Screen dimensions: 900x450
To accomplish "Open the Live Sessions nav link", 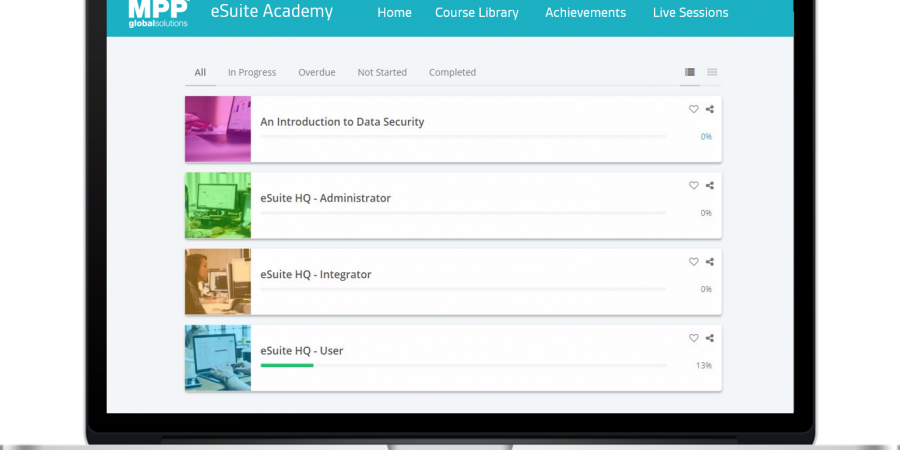I will 690,13.
